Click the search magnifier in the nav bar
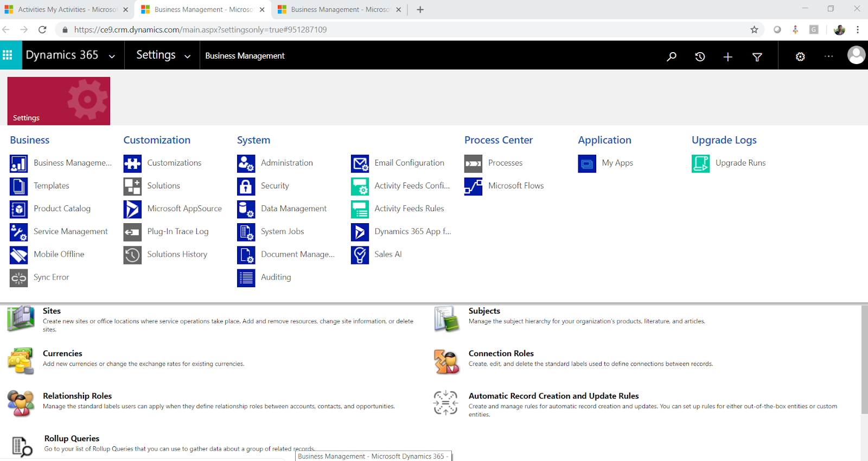This screenshot has width=868, height=461. pyautogui.click(x=672, y=56)
